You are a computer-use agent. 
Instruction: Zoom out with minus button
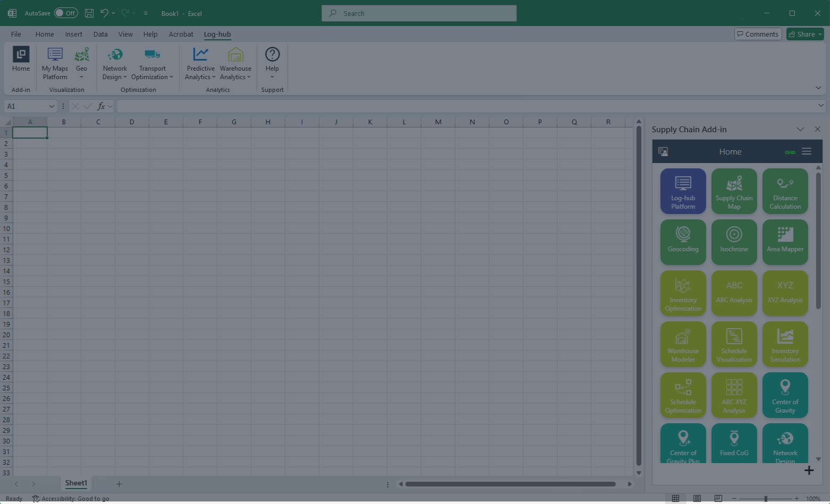point(734,499)
